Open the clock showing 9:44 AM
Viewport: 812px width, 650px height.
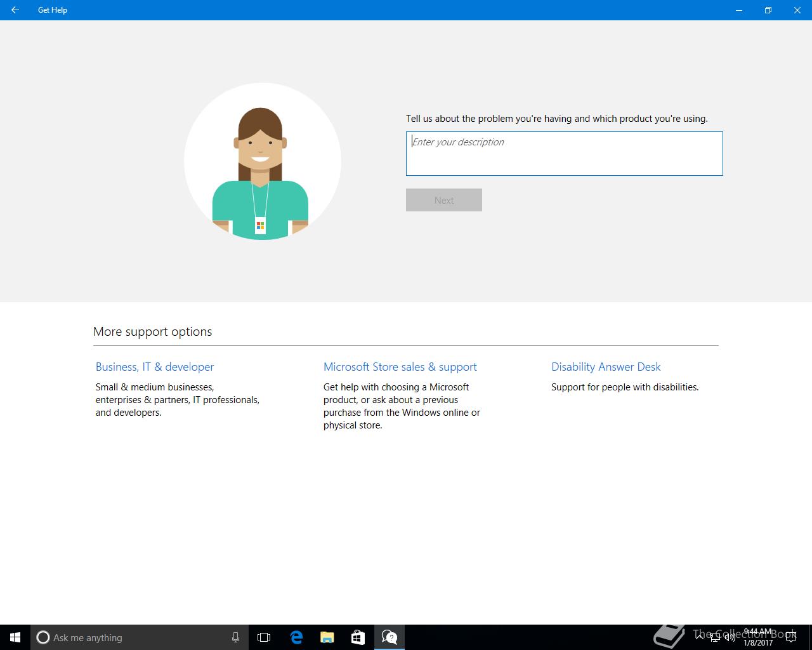758,637
